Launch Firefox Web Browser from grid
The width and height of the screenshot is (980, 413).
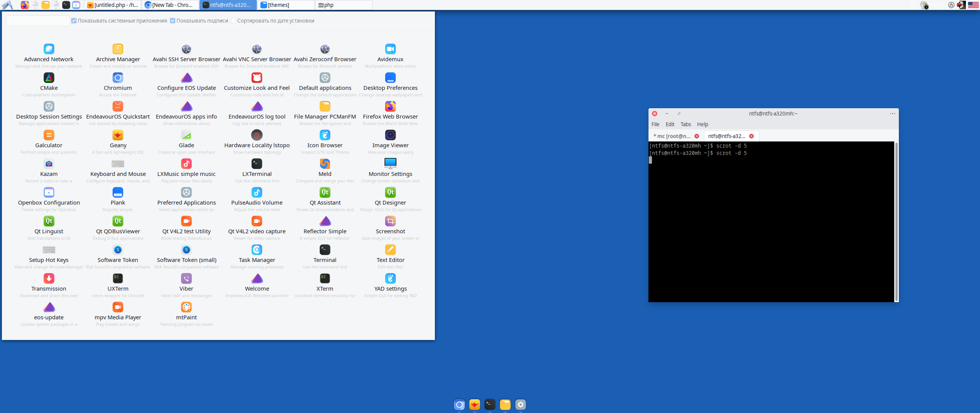click(390, 106)
